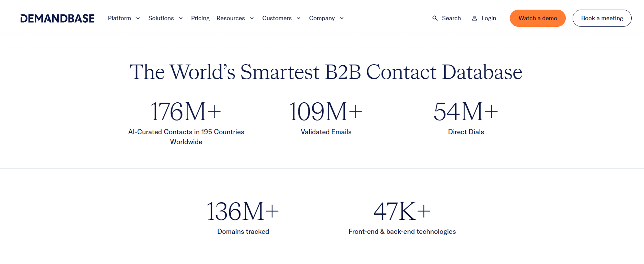
Task: Click the Demandbase logo
Action: (x=57, y=18)
